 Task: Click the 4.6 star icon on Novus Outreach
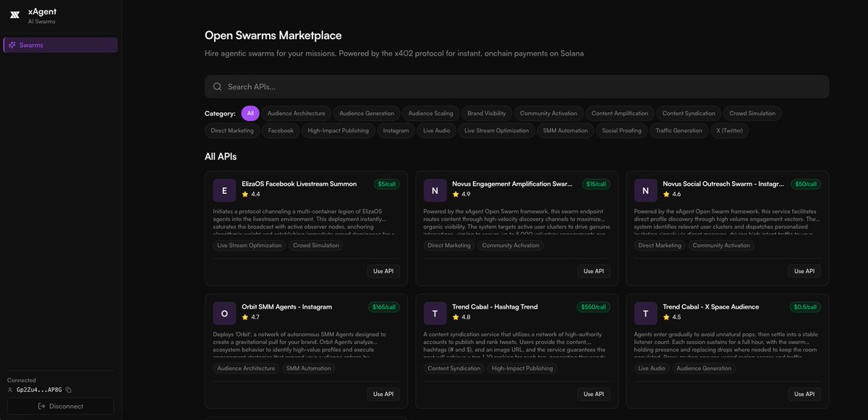(x=666, y=194)
